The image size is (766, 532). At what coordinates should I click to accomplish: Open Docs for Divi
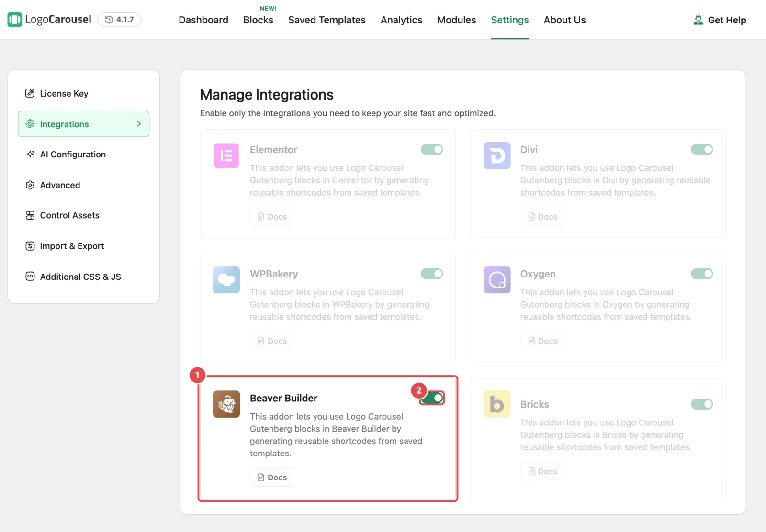(x=542, y=217)
